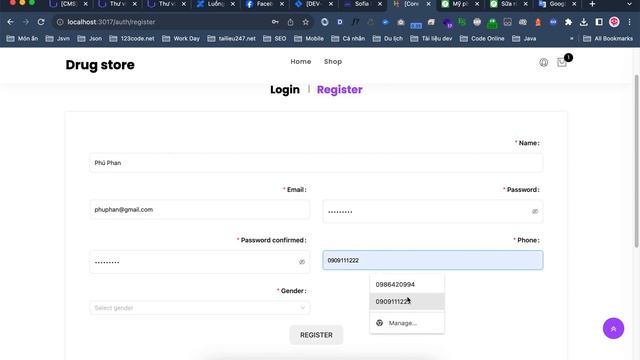
Task: Click the user account icon in header
Action: coord(543,62)
